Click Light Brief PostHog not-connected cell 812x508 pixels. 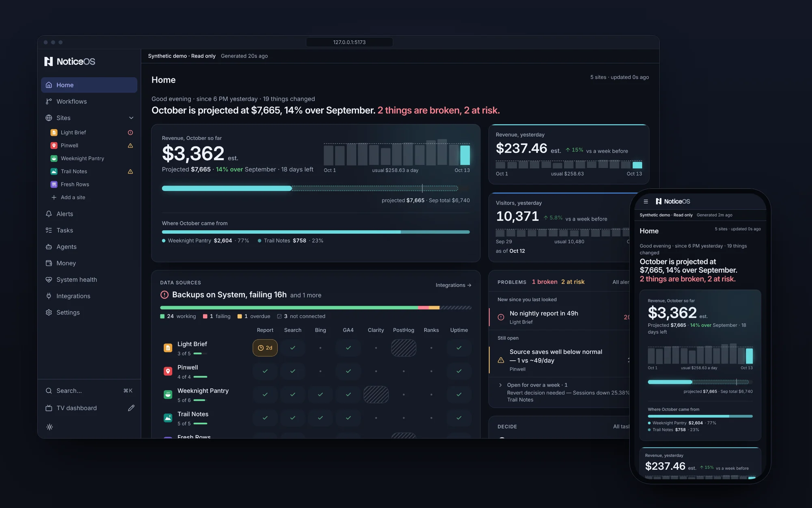pos(404,348)
